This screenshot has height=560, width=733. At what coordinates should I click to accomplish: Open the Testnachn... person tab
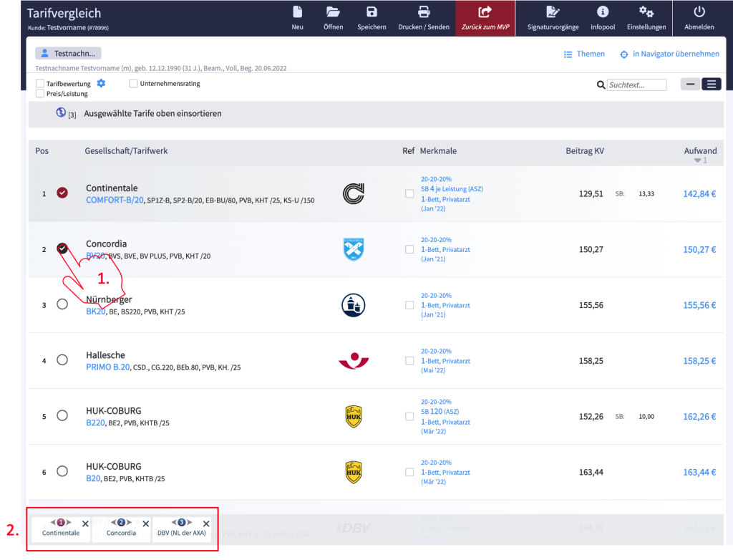68,53
